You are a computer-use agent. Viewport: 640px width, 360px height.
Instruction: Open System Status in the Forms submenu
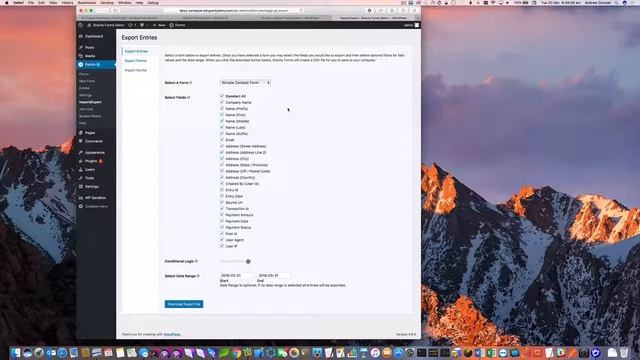click(x=90, y=116)
